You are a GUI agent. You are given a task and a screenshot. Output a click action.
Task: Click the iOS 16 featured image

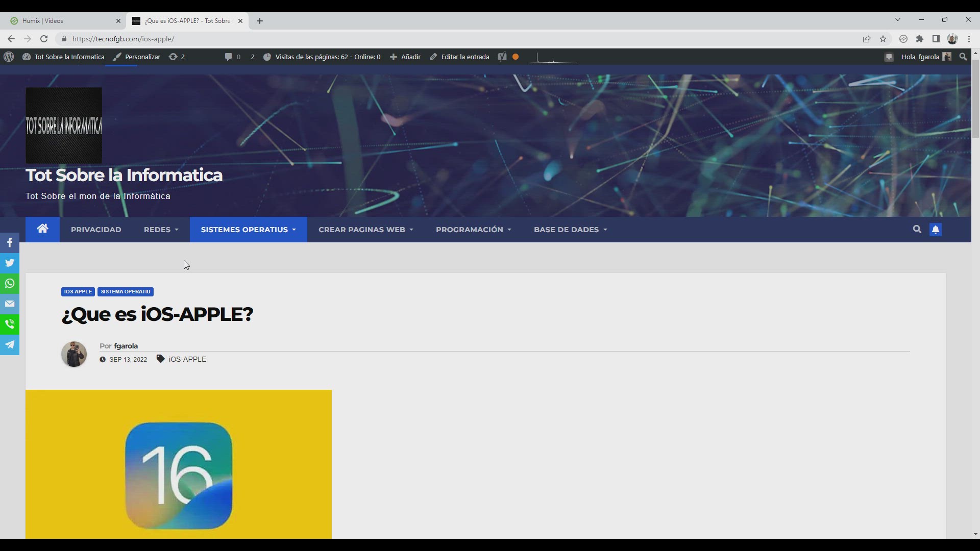[x=179, y=464]
